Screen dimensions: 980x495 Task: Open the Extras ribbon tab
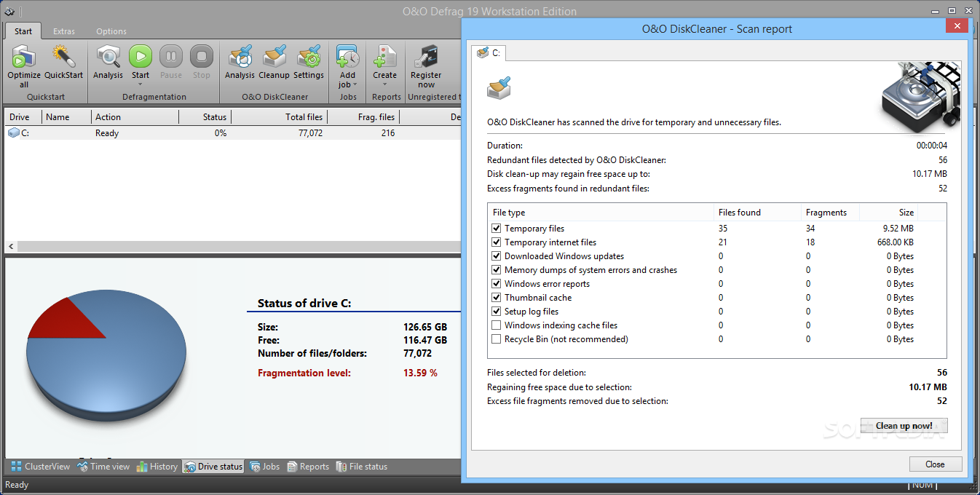tap(64, 31)
